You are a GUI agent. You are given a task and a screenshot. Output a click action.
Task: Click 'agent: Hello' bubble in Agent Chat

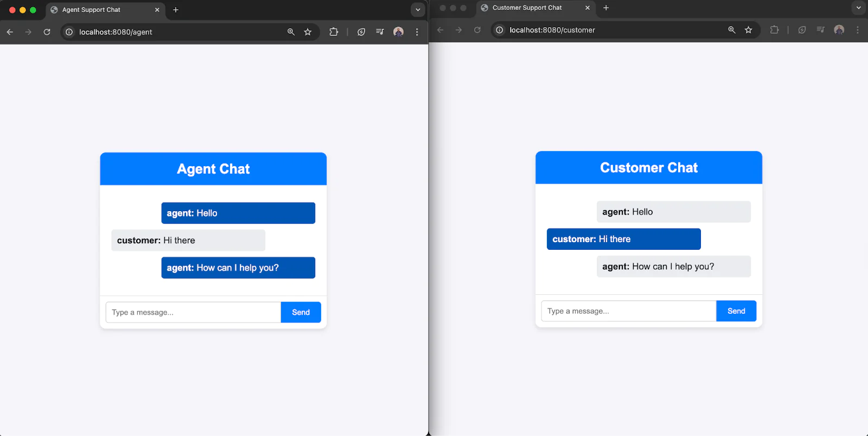tap(238, 213)
